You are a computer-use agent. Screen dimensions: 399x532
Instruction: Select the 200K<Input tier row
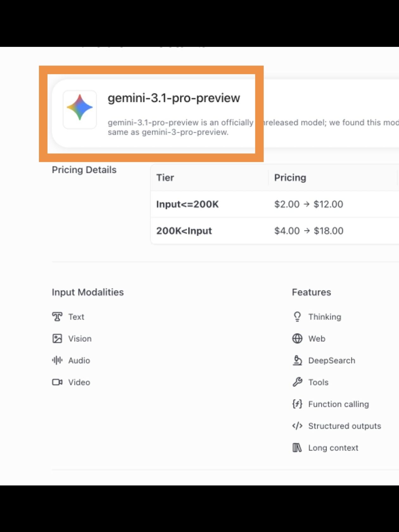point(184,231)
